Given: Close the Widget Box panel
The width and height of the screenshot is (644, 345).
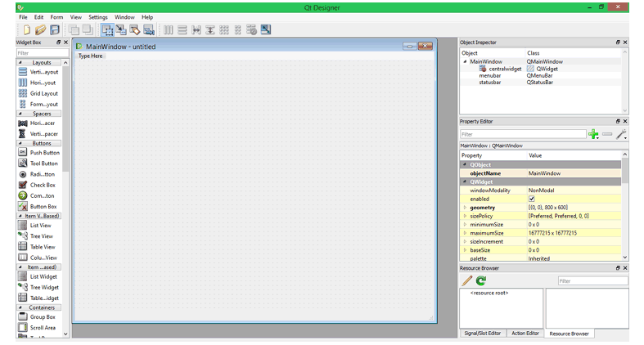Looking at the screenshot, I should [x=65, y=43].
